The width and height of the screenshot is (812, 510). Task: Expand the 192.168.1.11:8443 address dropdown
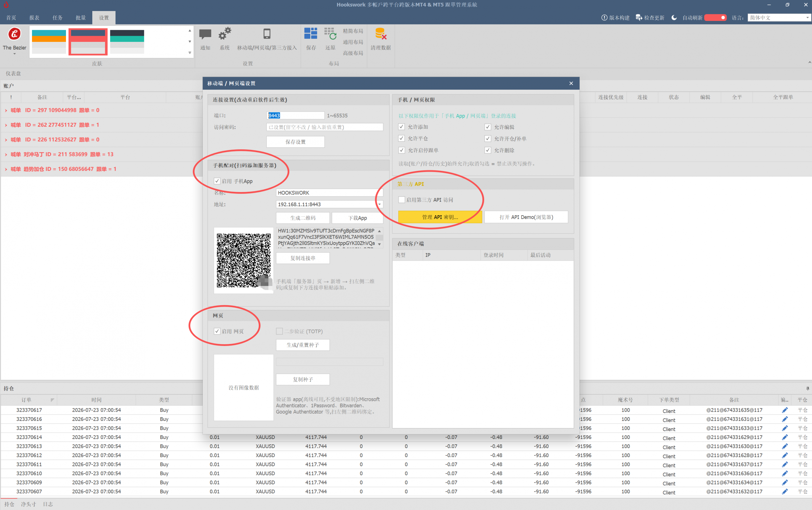(x=379, y=204)
